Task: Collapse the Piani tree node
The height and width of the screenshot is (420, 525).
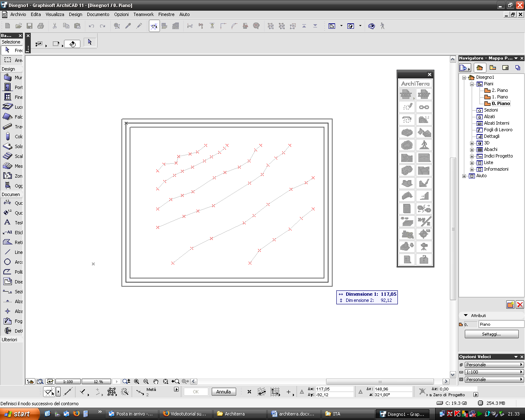Action: tap(472, 84)
